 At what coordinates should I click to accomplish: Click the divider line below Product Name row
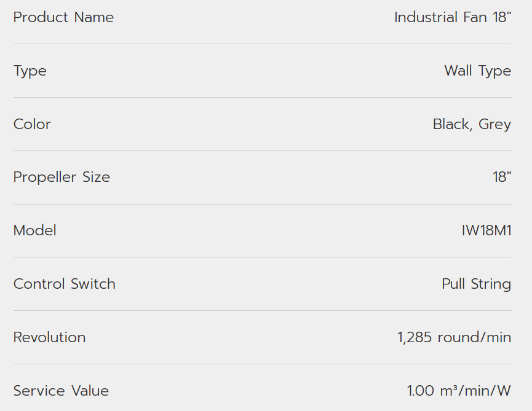pos(262,44)
